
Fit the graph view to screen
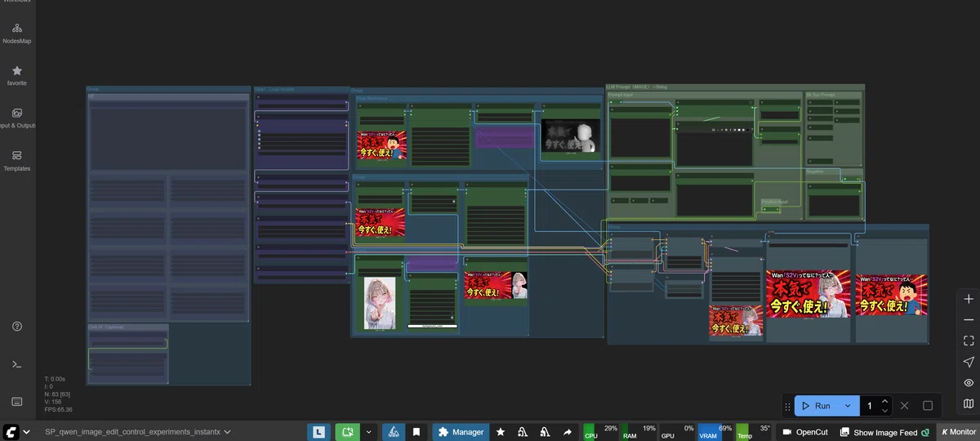pyautogui.click(x=969, y=341)
